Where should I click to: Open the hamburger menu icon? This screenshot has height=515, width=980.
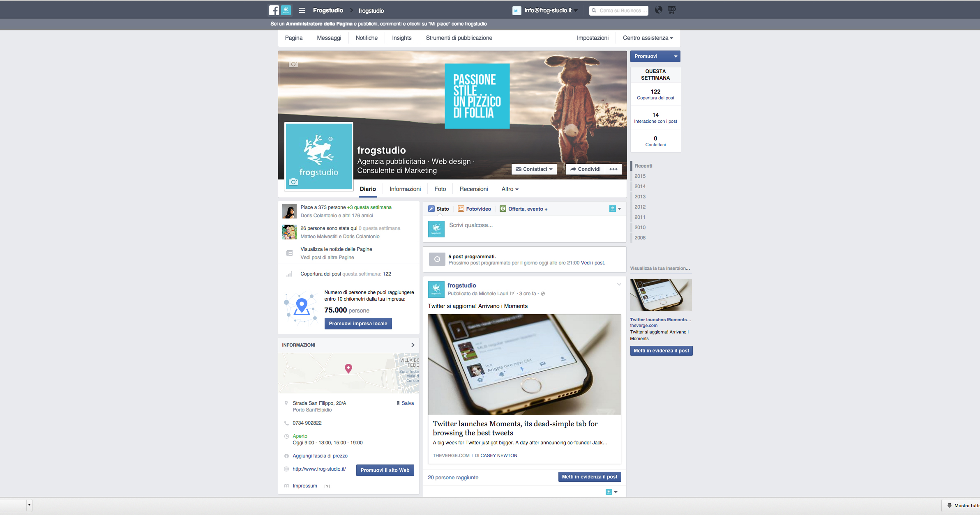pos(302,10)
